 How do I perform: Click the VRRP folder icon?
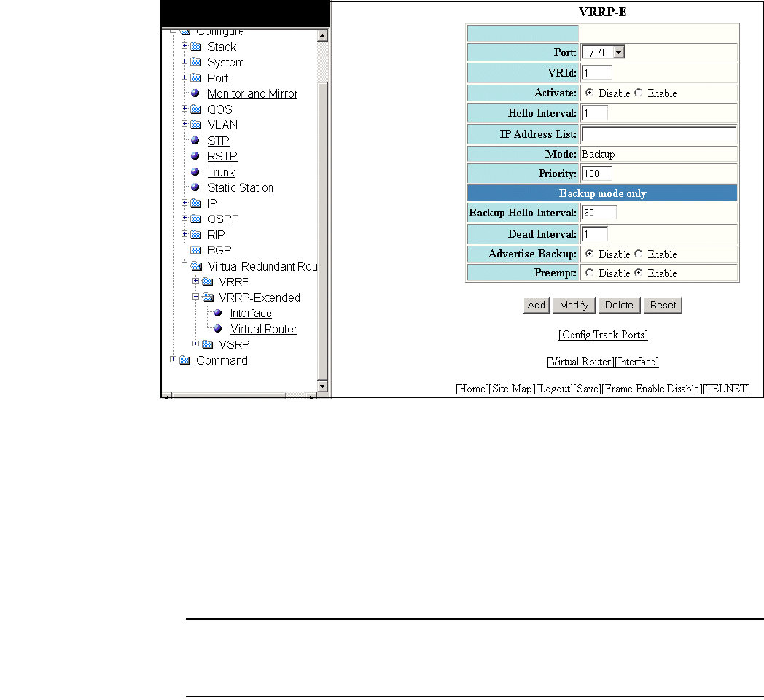pyautogui.click(x=208, y=281)
